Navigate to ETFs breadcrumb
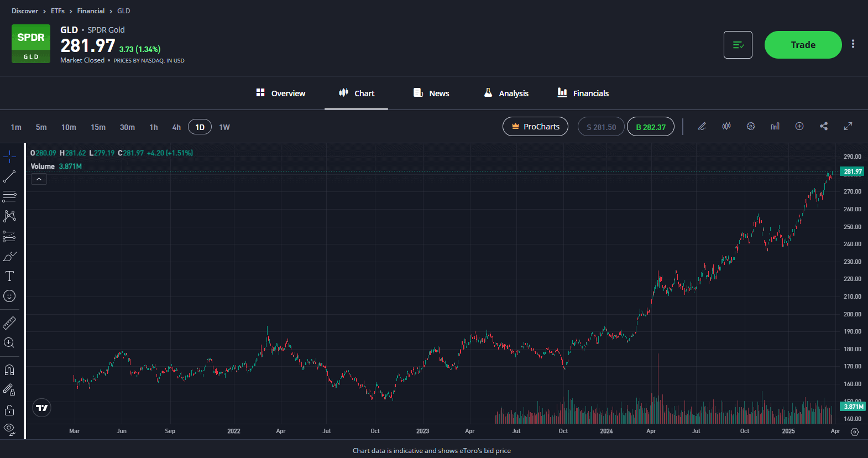This screenshot has height=458, width=868. [x=57, y=11]
